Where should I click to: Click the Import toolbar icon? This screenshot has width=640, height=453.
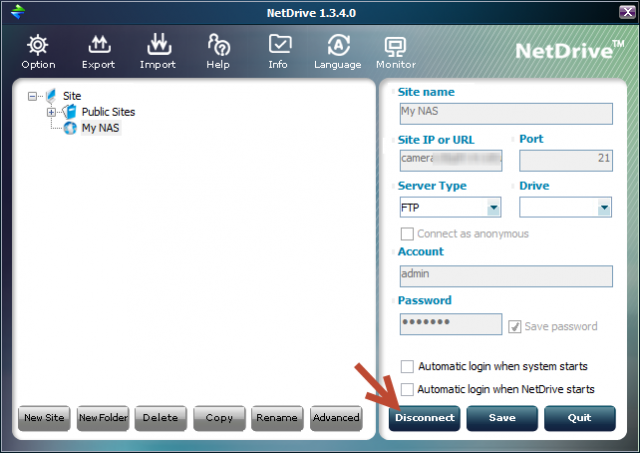click(159, 44)
